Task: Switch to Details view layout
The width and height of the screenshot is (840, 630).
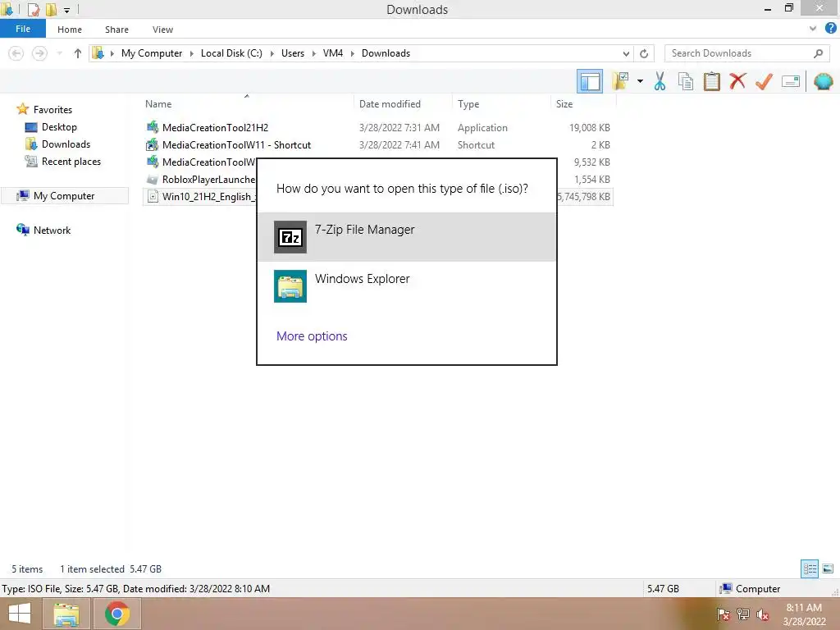Action: tap(810, 568)
